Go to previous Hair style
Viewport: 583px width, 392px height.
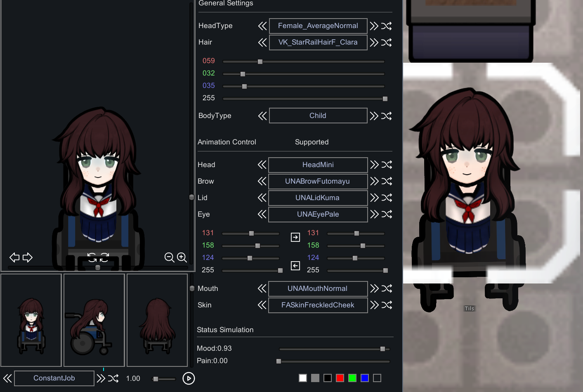click(x=262, y=43)
